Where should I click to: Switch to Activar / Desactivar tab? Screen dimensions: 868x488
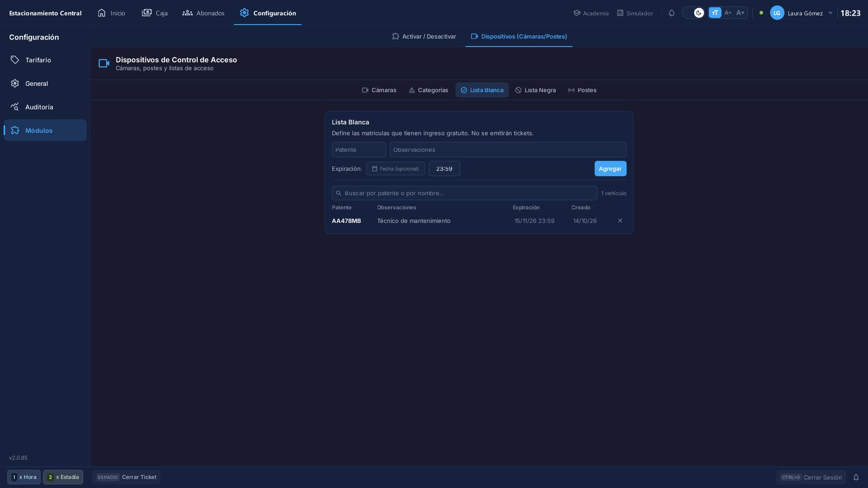click(424, 36)
